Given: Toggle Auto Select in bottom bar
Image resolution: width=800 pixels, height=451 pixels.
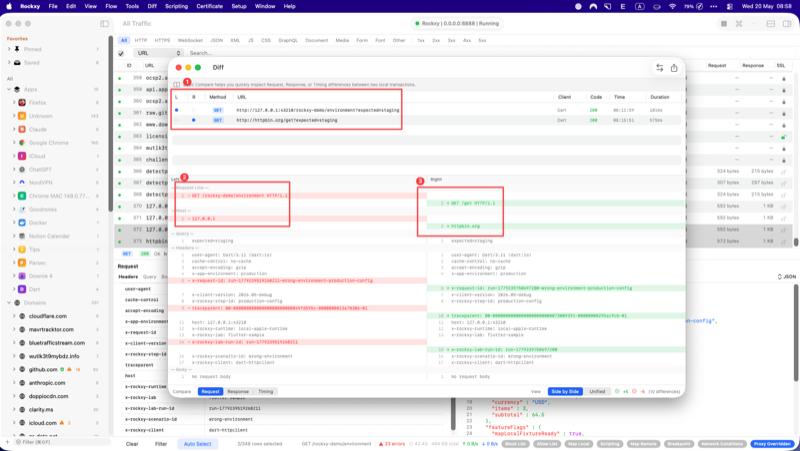Looking at the screenshot, I should [197, 444].
